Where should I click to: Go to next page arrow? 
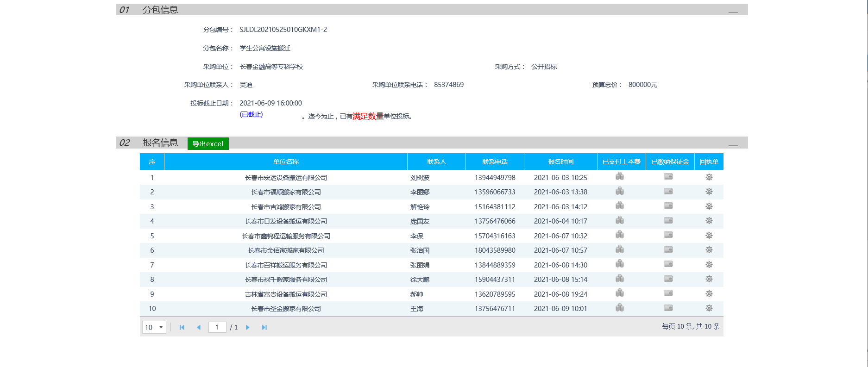(247, 327)
